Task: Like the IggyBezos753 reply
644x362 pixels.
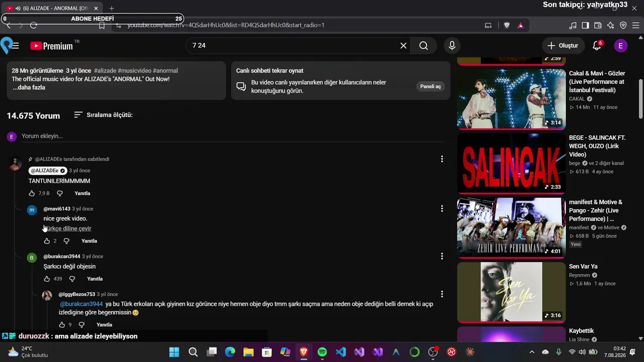Action: 62,325
